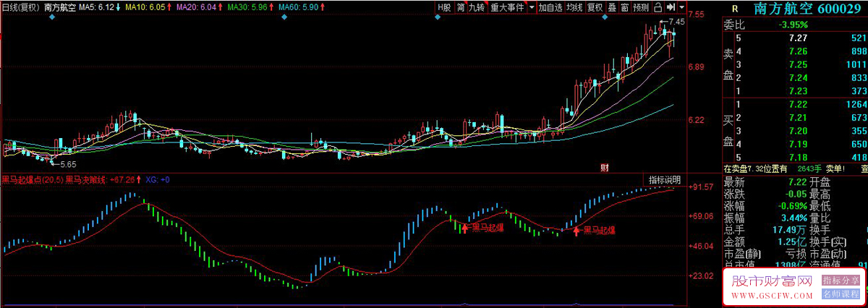Click buy volume 1264

click(855, 105)
